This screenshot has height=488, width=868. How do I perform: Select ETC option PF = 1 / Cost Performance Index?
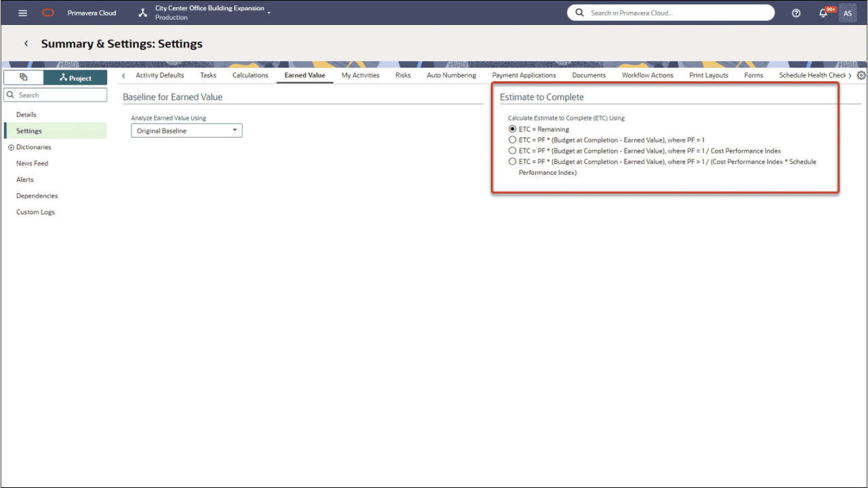point(513,150)
